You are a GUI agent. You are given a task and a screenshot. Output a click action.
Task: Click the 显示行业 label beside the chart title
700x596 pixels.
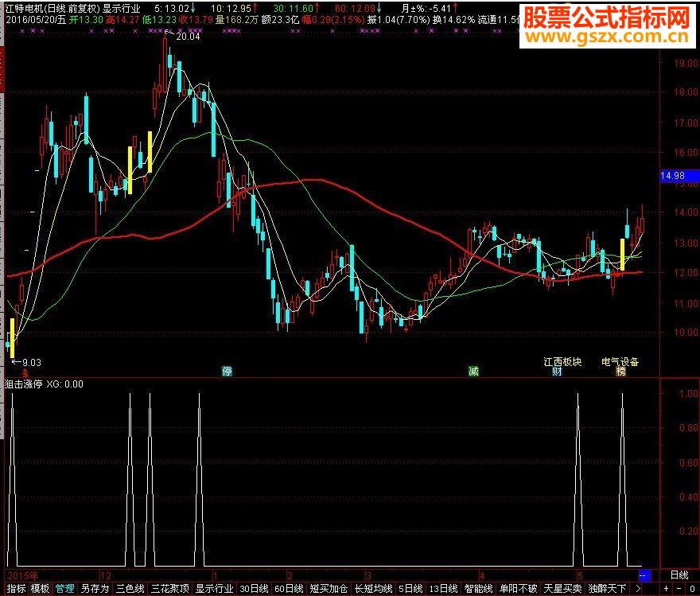pyautogui.click(x=122, y=9)
